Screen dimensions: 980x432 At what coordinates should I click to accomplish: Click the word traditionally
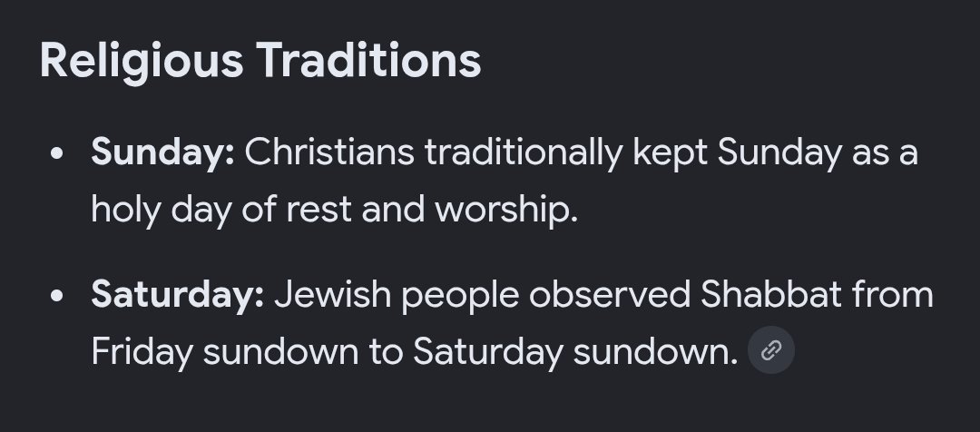tap(524, 153)
